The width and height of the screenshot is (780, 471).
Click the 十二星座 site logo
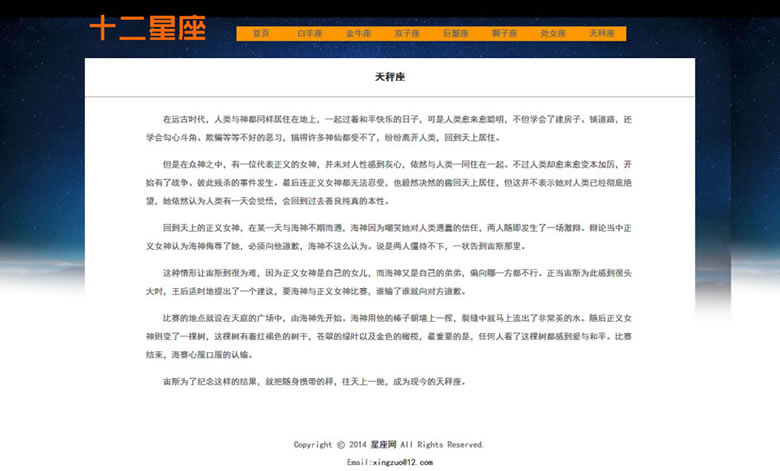pos(148,27)
